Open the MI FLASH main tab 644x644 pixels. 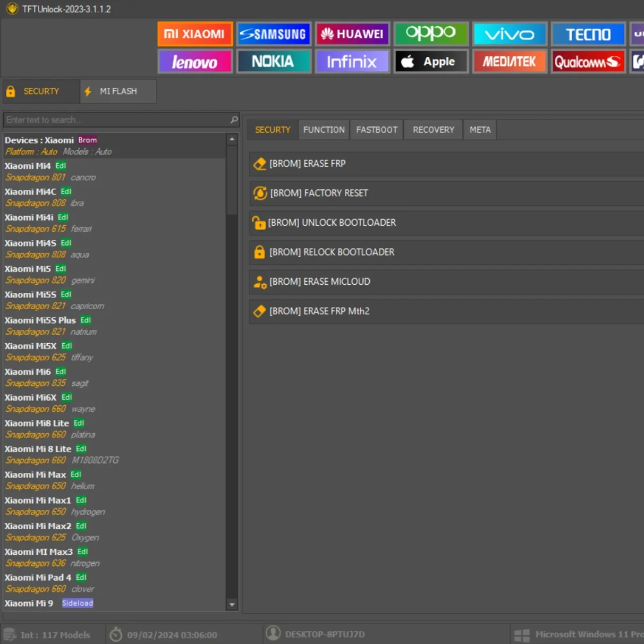tap(118, 91)
